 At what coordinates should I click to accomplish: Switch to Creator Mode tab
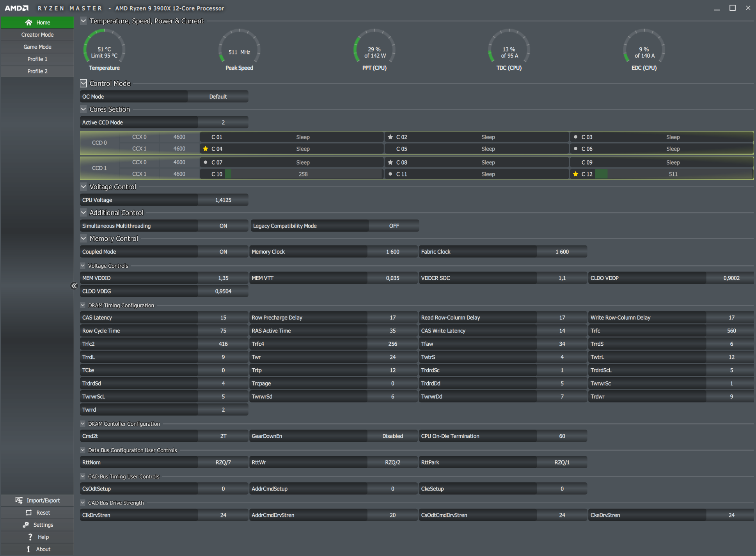[x=37, y=35]
